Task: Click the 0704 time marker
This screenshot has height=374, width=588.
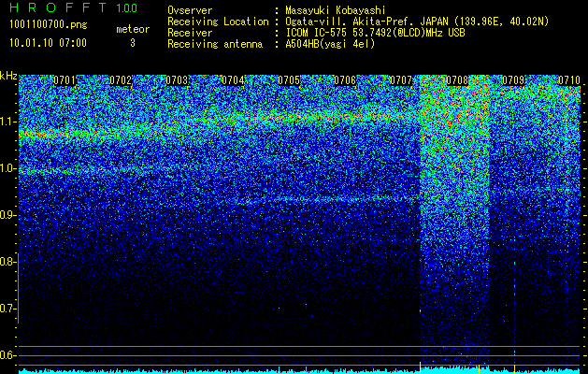Action: [x=233, y=80]
